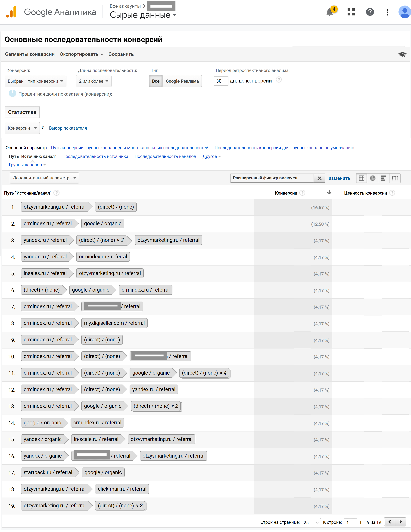Open the help question mark icon
This screenshot has height=532, width=411.
tap(370, 12)
